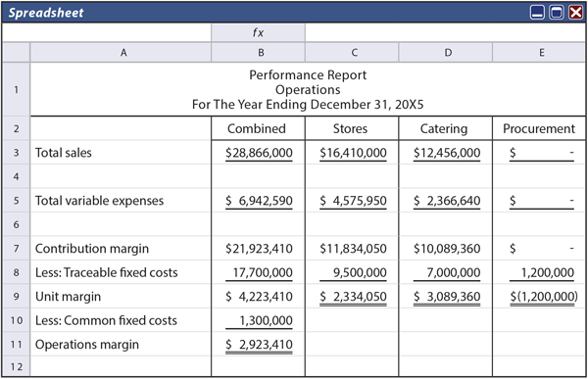Select row 3 header
This screenshot has width=588, height=379.
click(16, 153)
